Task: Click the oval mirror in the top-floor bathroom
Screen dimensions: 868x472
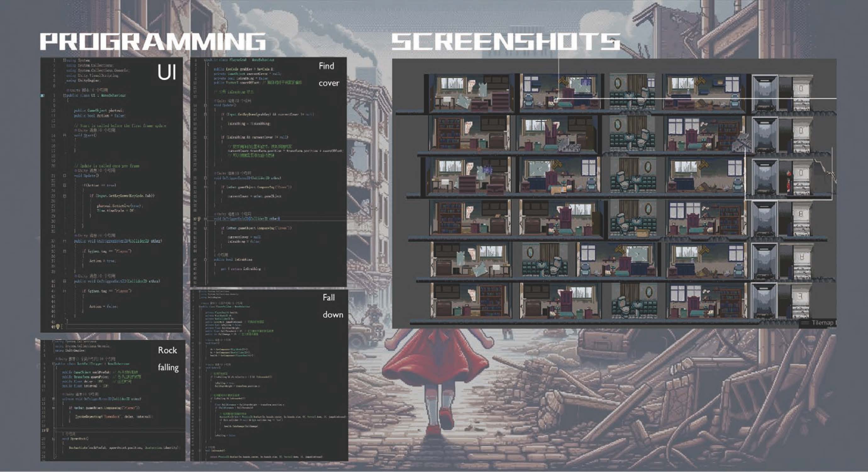Action: pos(617,83)
